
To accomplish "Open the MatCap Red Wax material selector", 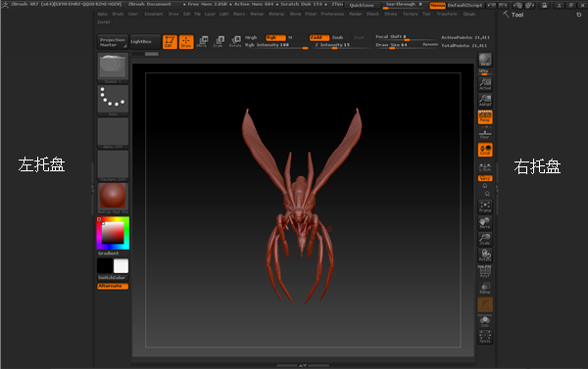I will [113, 198].
